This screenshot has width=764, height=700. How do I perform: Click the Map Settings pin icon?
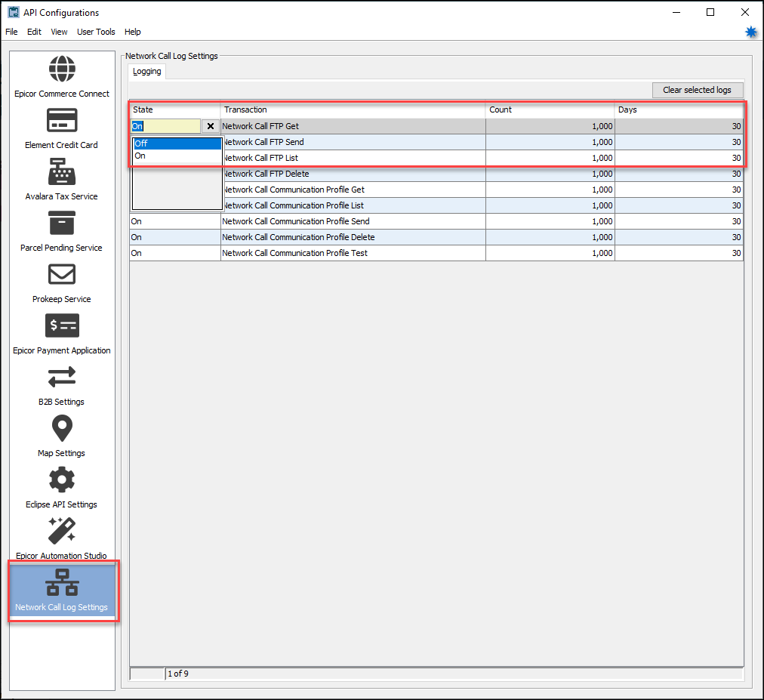click(62, 428)
